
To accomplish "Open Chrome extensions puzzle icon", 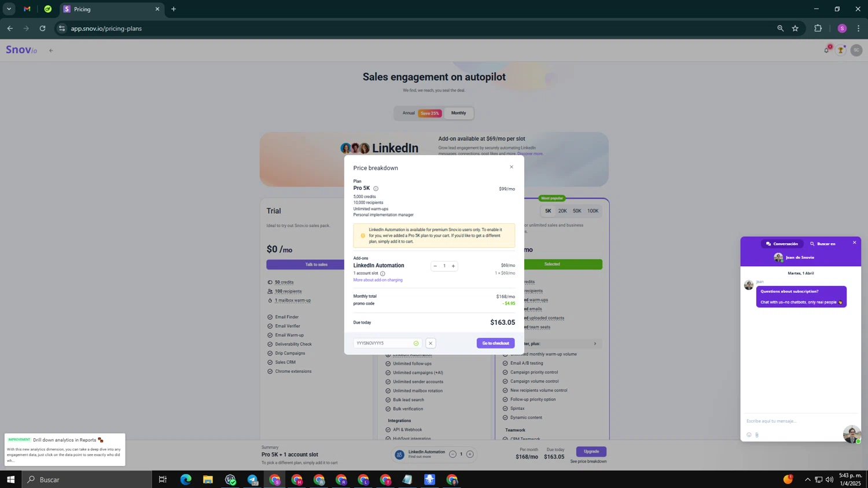I will pyautogui.click(x=818, y=28).
